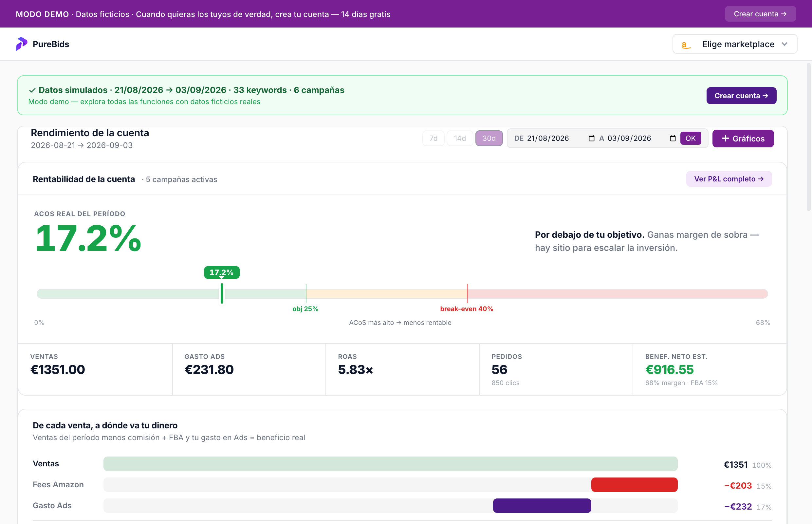Viewport: 812px width, 524px height.
Task: Click Crear cuenta in the purple demo banner
Action: pos(760,14)
